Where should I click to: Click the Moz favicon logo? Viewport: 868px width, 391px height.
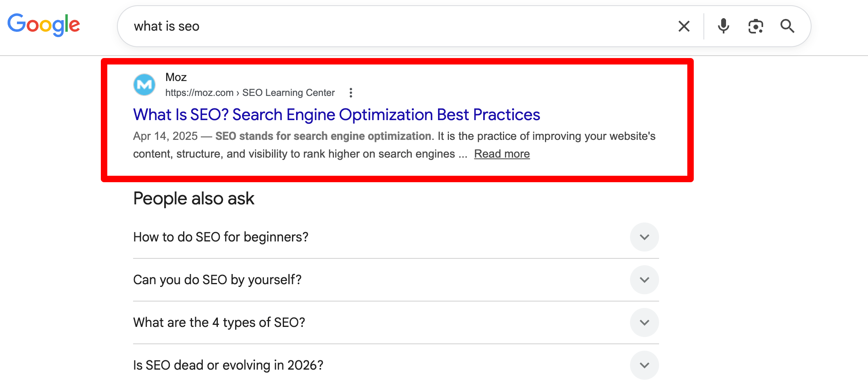pos(144,85)
